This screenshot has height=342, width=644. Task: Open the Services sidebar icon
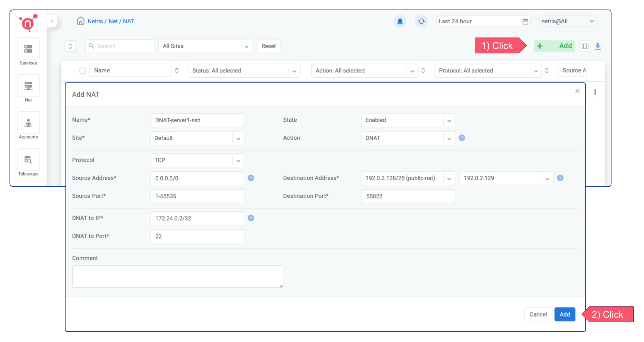[x=28, y=49]
